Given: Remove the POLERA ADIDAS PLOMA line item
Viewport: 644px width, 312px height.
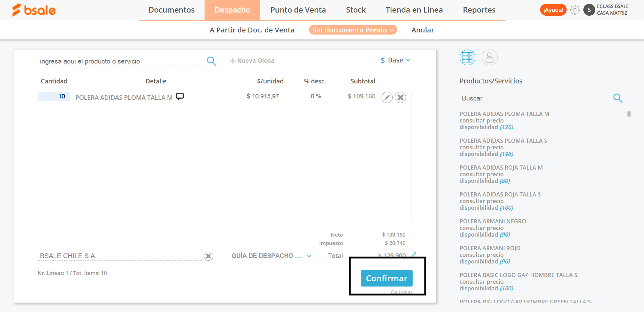Looking at the screenshot, I should tap(400, 97).
